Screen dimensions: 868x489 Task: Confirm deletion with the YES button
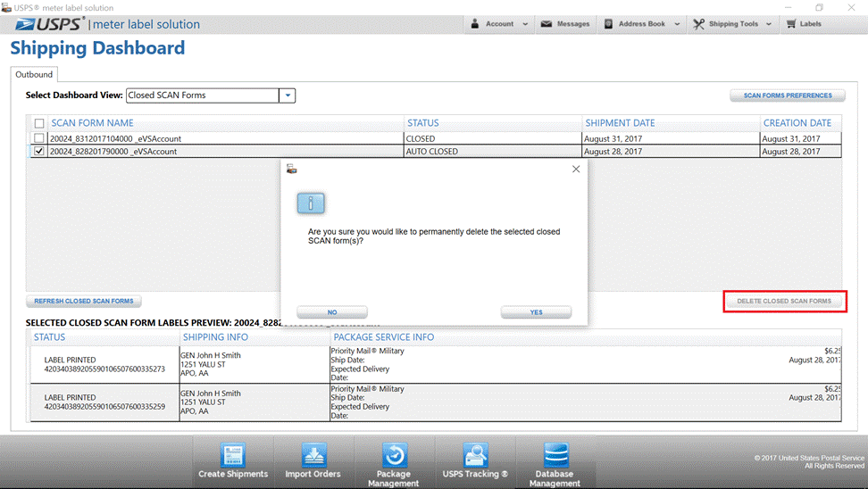click(x=536, y=312)
